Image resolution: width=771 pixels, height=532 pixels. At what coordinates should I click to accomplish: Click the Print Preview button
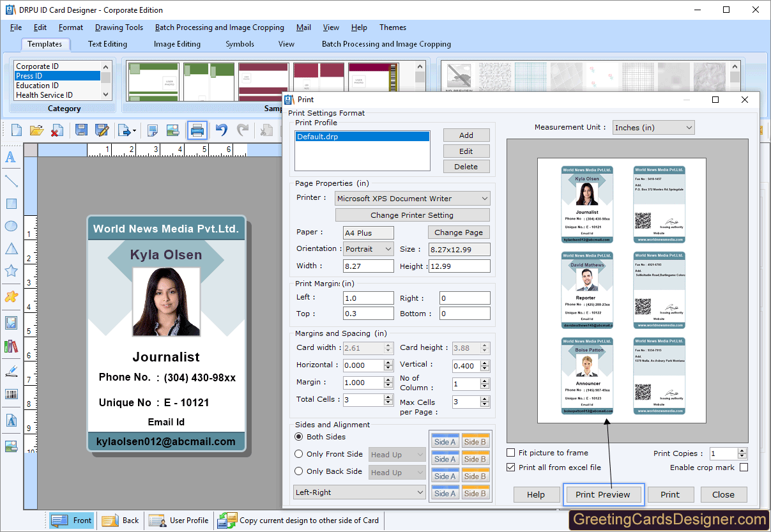tap(603, 494)
